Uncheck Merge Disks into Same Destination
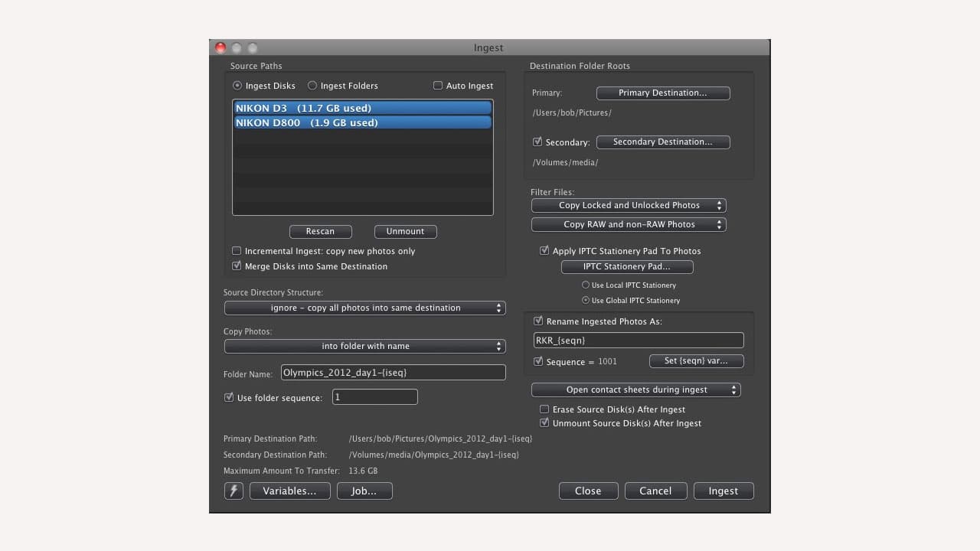980x551 pixels. [237, 266]
